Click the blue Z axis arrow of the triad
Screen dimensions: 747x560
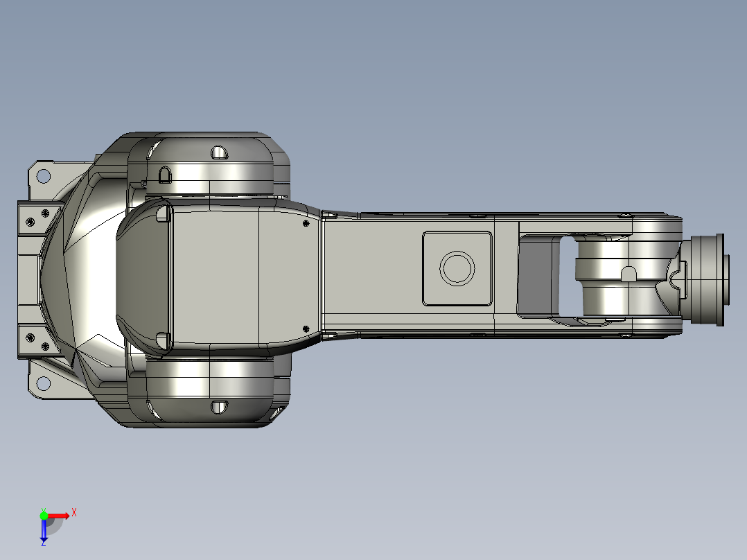pos(44,530)
